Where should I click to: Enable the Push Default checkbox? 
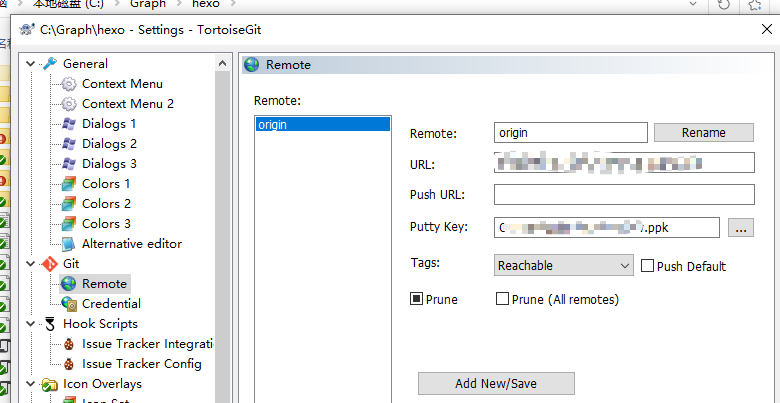coord(647,266)
